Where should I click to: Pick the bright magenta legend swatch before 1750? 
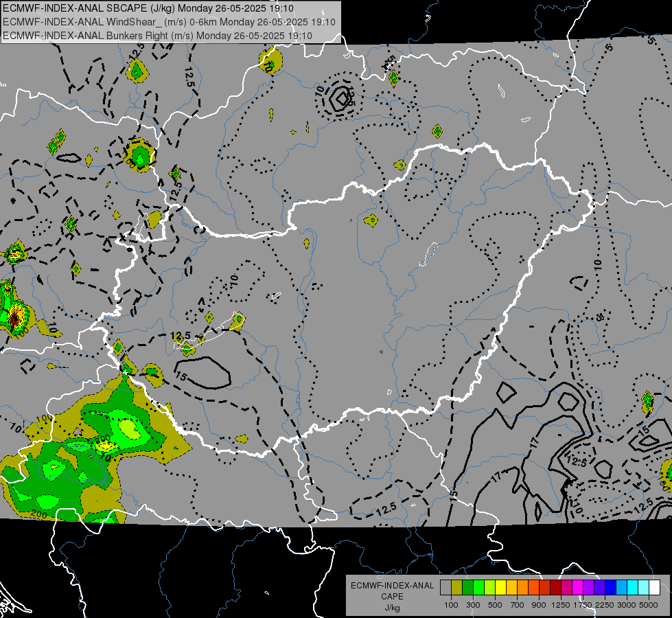click(x=578, y=588)
